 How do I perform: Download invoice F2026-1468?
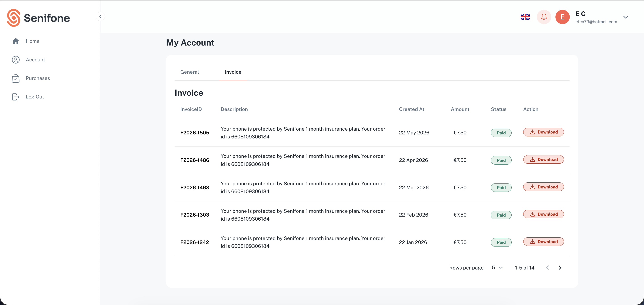[544, 187]
